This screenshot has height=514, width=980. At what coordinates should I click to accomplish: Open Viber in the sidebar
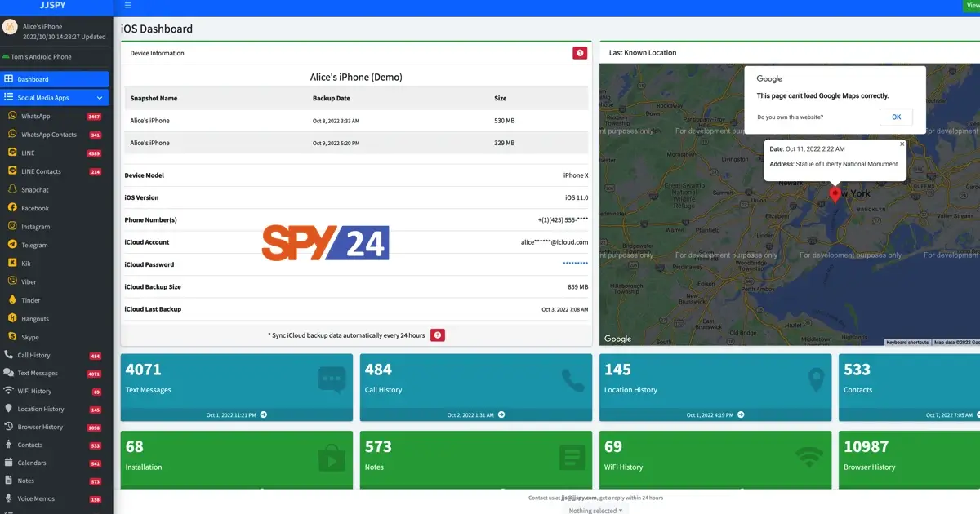tap(56, 281)
